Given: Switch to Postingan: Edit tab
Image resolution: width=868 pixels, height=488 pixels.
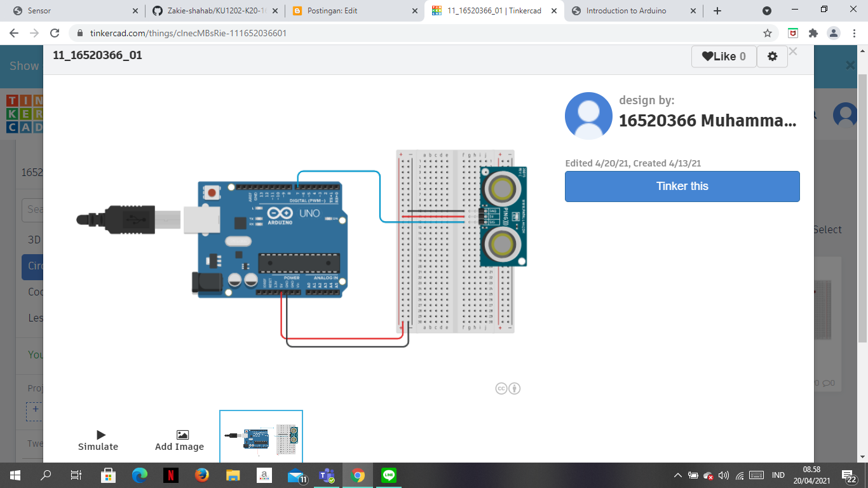Looking at the screenshot, I should tap(355, 11).
